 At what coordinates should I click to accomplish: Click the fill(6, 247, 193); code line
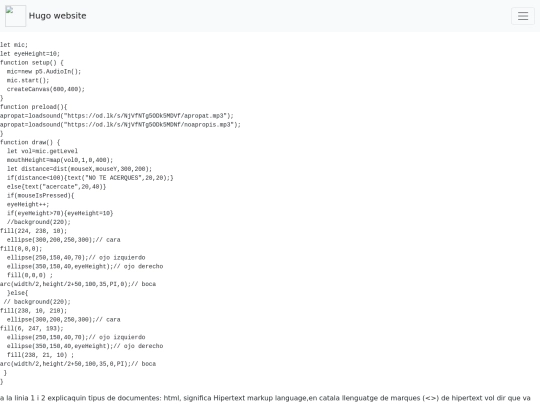click(32, 329)
